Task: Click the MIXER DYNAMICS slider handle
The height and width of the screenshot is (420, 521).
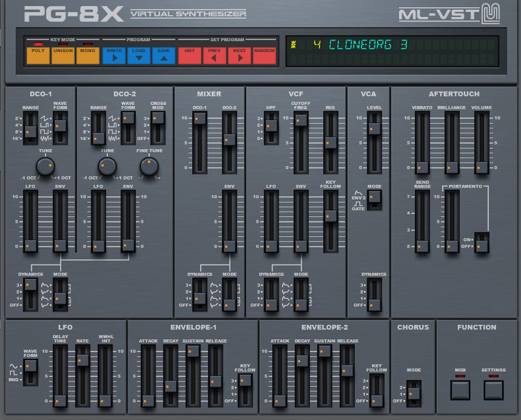Action: point(200,298)
